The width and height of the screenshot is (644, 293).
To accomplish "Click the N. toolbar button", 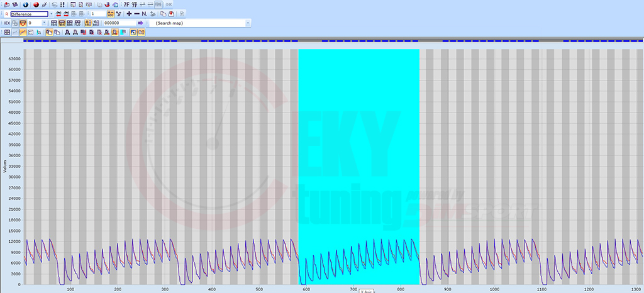I will (x=145, y=14).
